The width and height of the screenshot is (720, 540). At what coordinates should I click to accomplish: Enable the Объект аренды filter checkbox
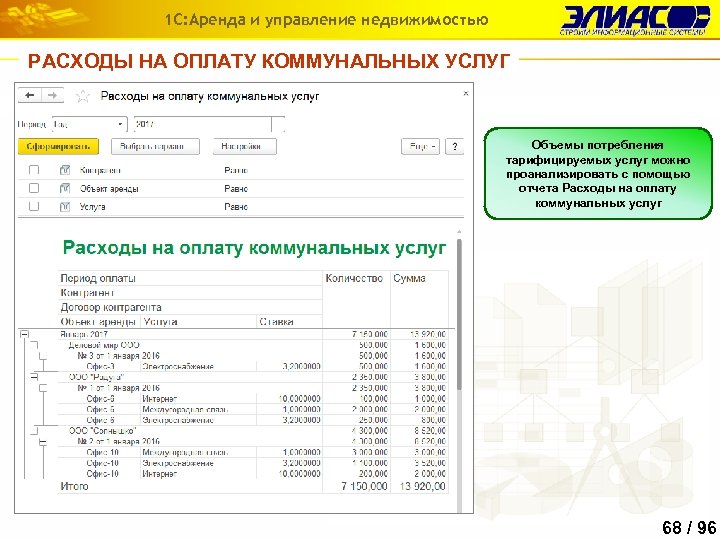[x=34, y=188]
